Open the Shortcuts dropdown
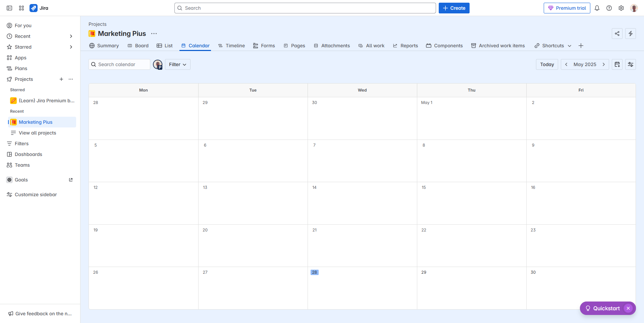Viewport: 644px width, 323px height. click(553, 46)
